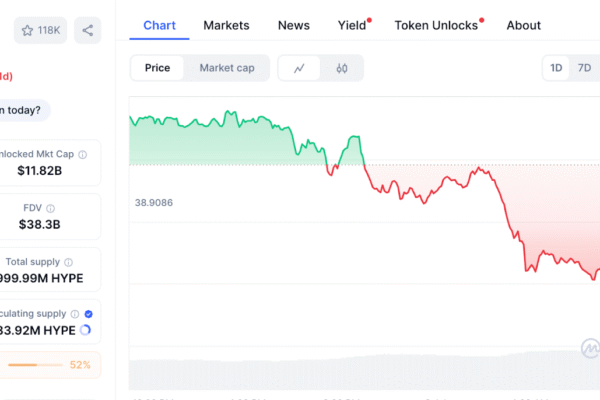Screen dimensions: 600x400
Task: Switch to candlestick chart icon
Action: click(x=341, y=68)
